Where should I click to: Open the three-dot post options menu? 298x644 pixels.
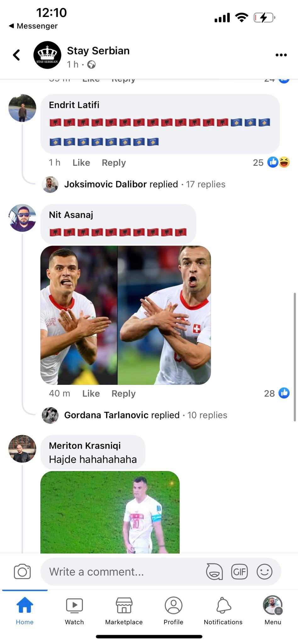click(x=281, y=55)
